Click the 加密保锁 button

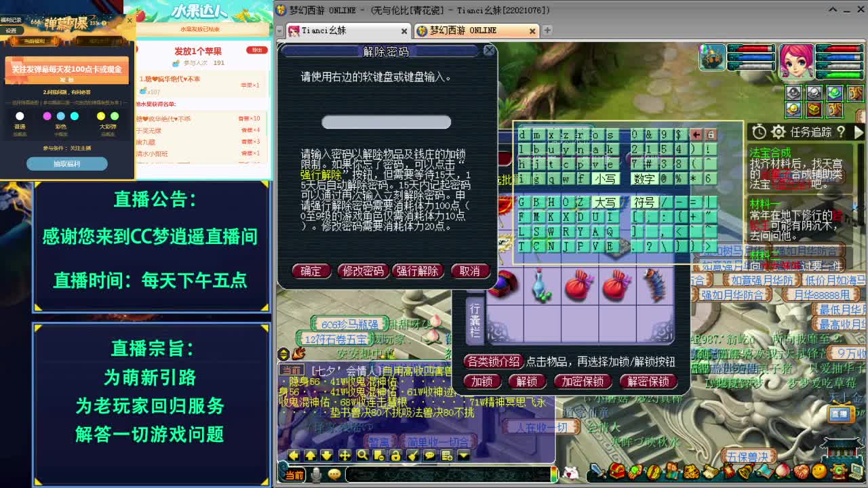(582, 382)
